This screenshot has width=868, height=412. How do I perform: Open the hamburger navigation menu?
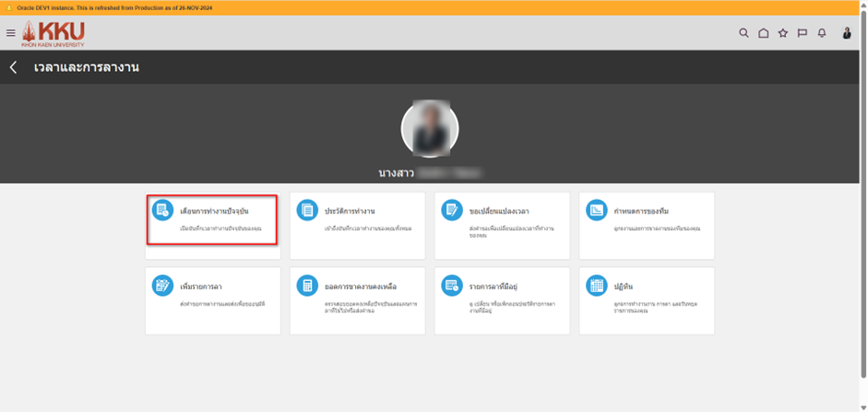tap(11, 33)
